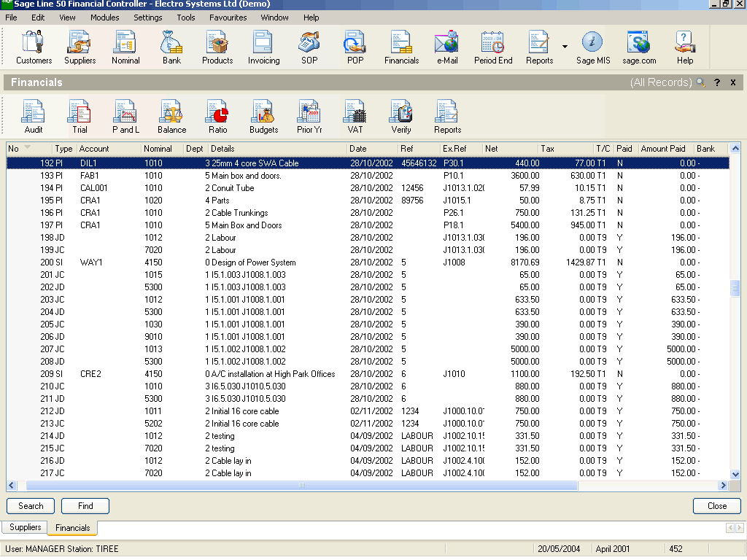Click the Find button
The width and height of the screenshot is (747, 560).
point(85,506)
